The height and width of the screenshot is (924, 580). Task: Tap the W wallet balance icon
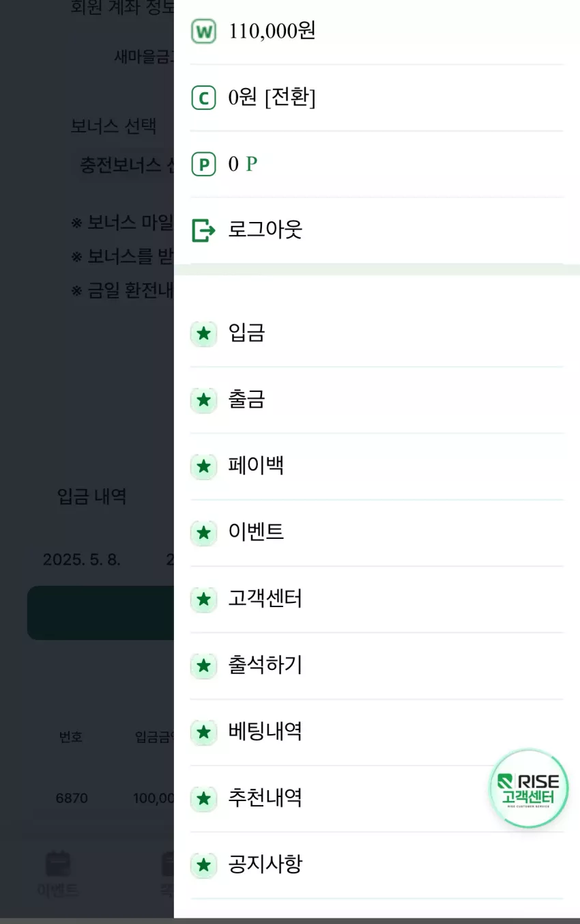tap(203, 31)
